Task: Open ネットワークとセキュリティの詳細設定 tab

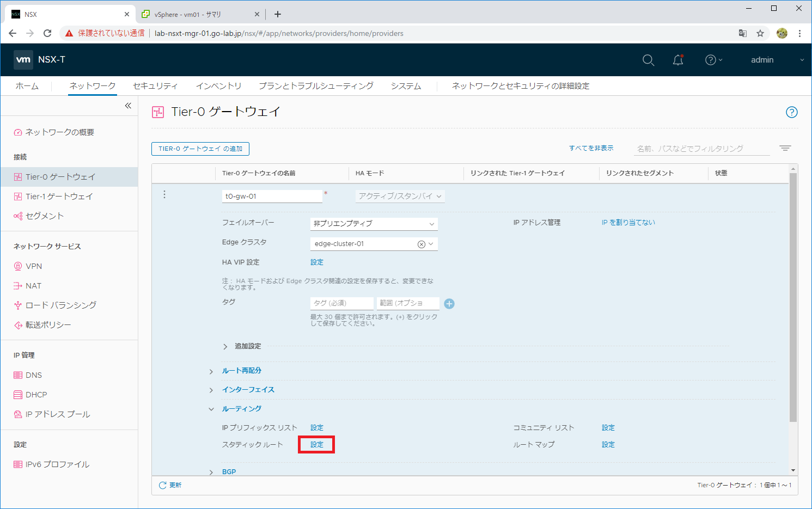Action: (521, 86)
